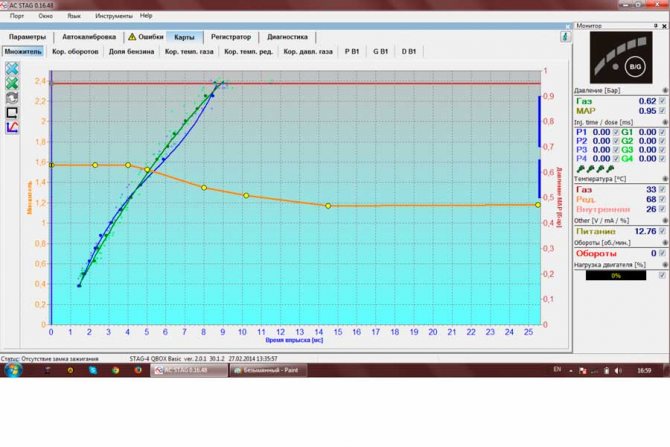This screenshot has height=447, width=670.
Task: Click the first green injector icon
Action: pyautogui.click(x=582, y=169)
